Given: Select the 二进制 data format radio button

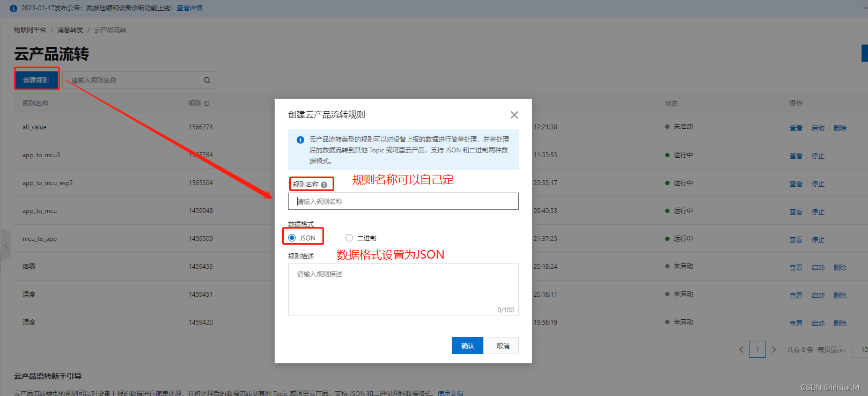Looking at the screenshot, I should (349, 238).
